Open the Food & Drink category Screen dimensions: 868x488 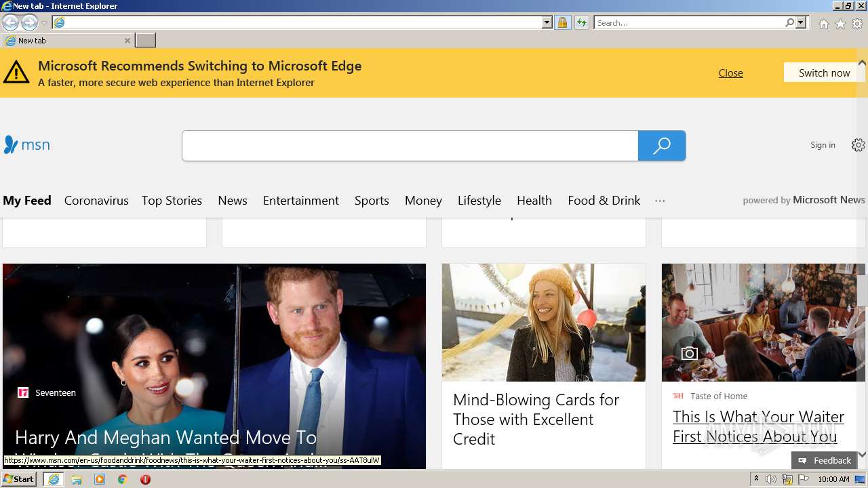(604, 201)
